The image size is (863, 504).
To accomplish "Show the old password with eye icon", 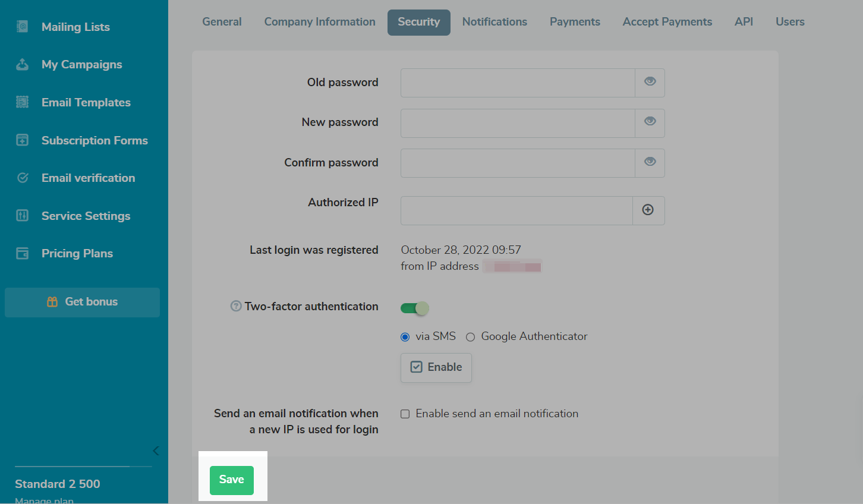I will (x=650, y=82).
